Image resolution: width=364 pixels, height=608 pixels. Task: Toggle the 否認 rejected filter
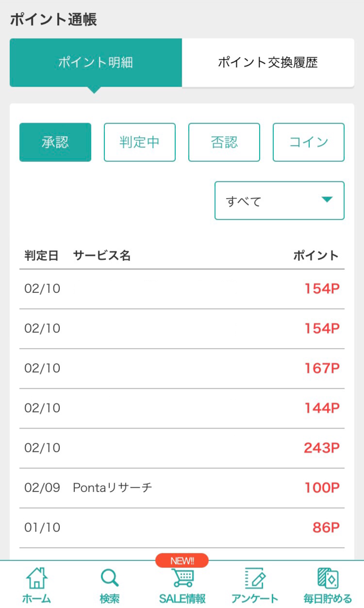(224, 142)
